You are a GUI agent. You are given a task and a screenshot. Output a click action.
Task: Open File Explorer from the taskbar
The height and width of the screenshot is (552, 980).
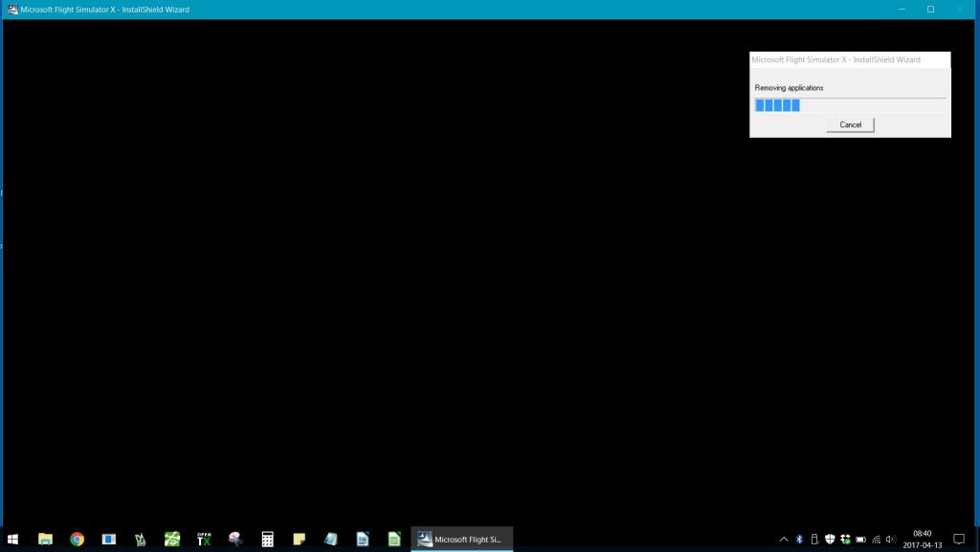(x=45, y=539)
